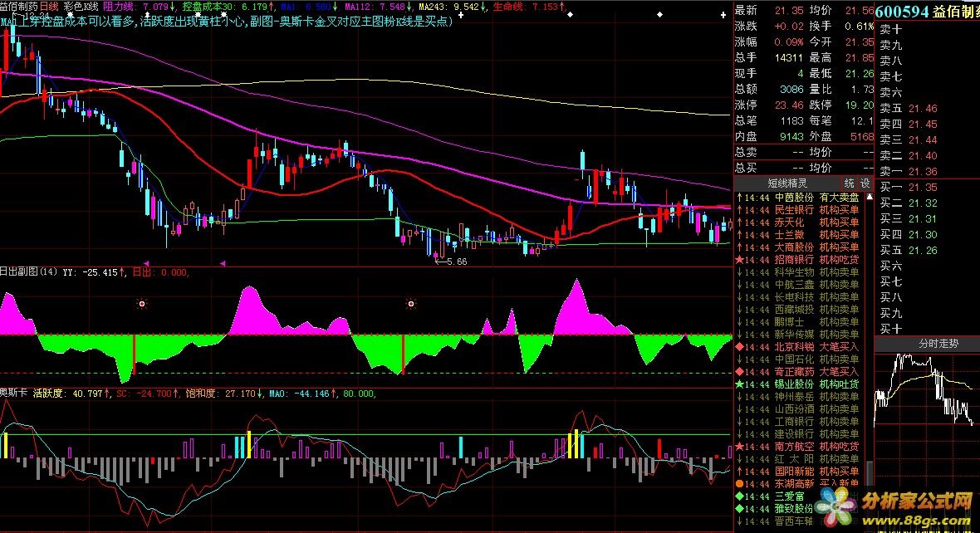Select the 赤天化 机构买单 row
The image size is (980, 533).
click(801, 222)
